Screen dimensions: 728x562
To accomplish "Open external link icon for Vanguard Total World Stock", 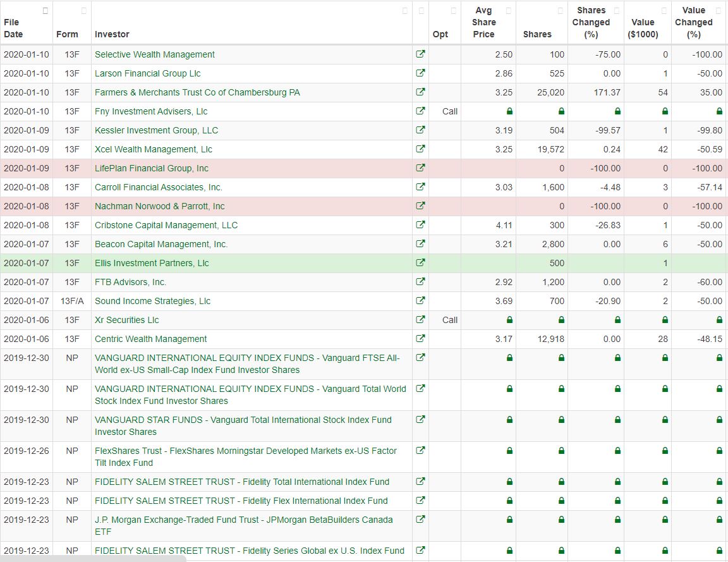I will point(420,389).
